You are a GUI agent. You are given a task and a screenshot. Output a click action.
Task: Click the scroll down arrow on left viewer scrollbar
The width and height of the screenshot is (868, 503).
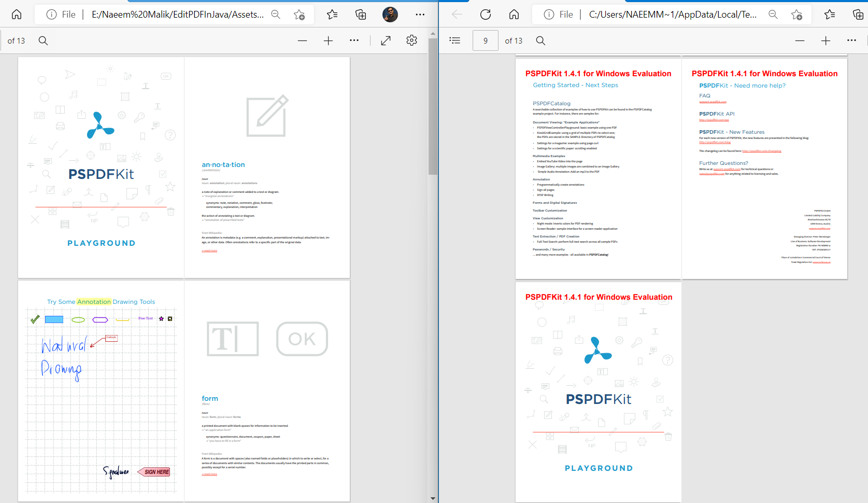pos(433,498)
